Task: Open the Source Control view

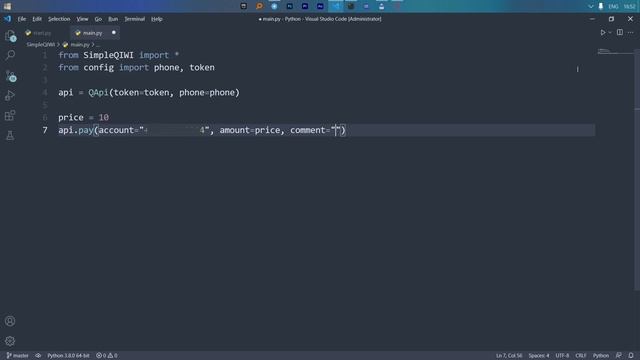Action: click(x=10, y=76)
